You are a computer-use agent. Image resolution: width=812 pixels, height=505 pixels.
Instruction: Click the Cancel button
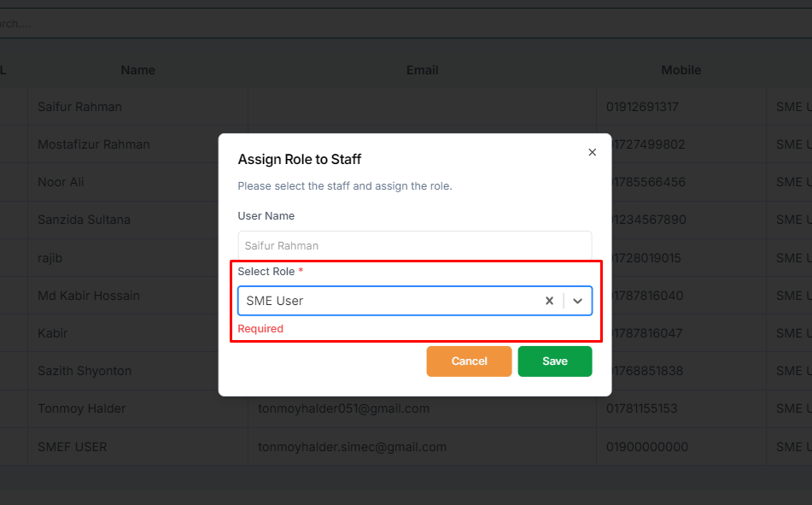click(469, 361)
